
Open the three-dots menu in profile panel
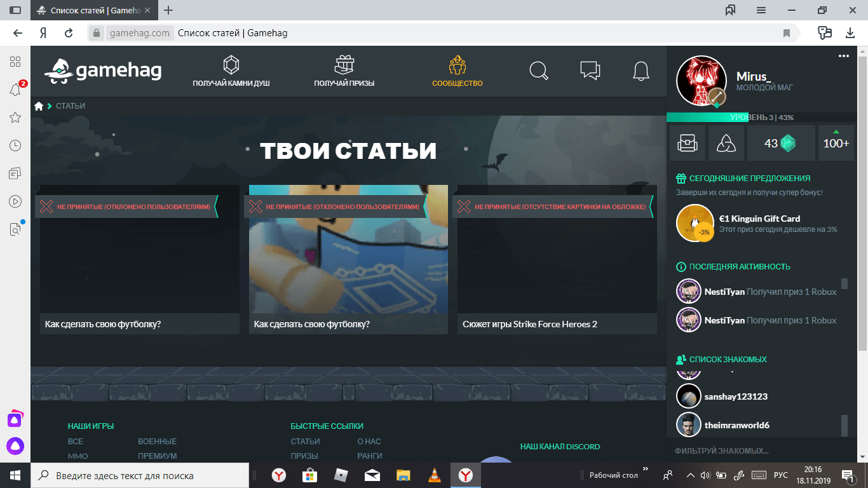[x=843, y=57]
